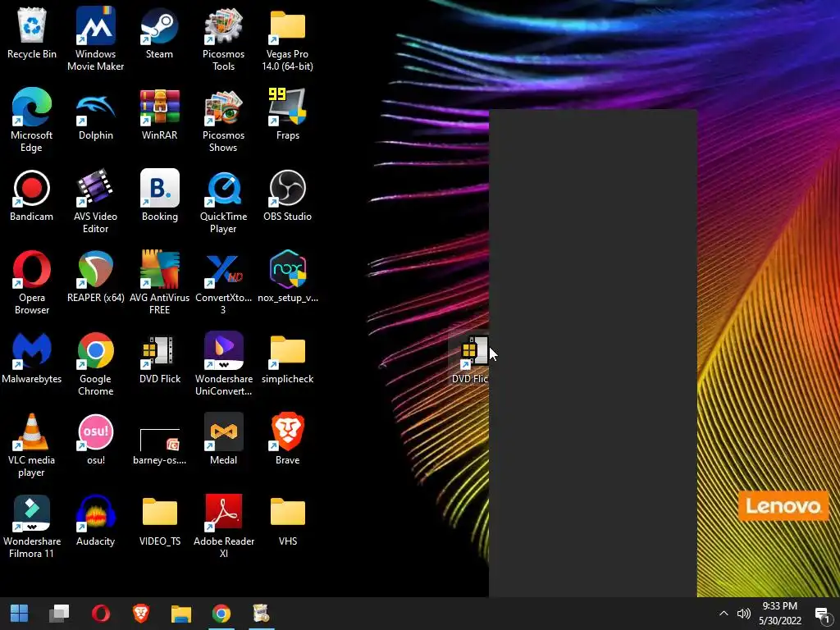Screen dimensions: 840x630
Task: Select the Medal desktop icon
Action: click(223, 440)
